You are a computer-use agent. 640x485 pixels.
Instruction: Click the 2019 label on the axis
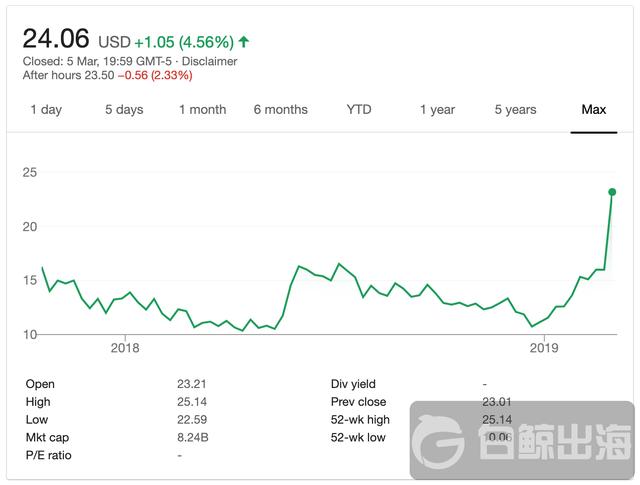pyautogui.click(x=543, y=349)
